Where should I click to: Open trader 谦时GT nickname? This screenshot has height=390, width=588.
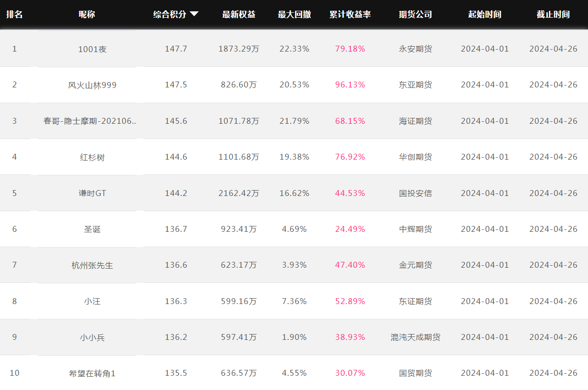92,194
